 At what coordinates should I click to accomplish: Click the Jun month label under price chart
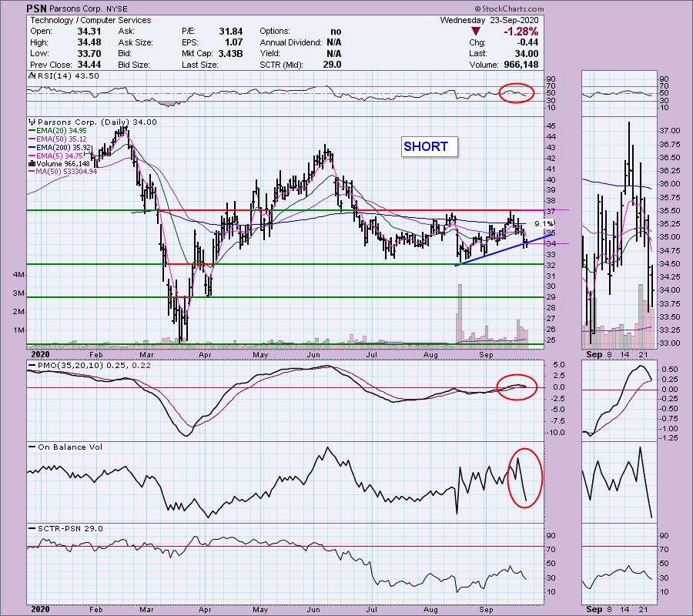tap(313, 355)
